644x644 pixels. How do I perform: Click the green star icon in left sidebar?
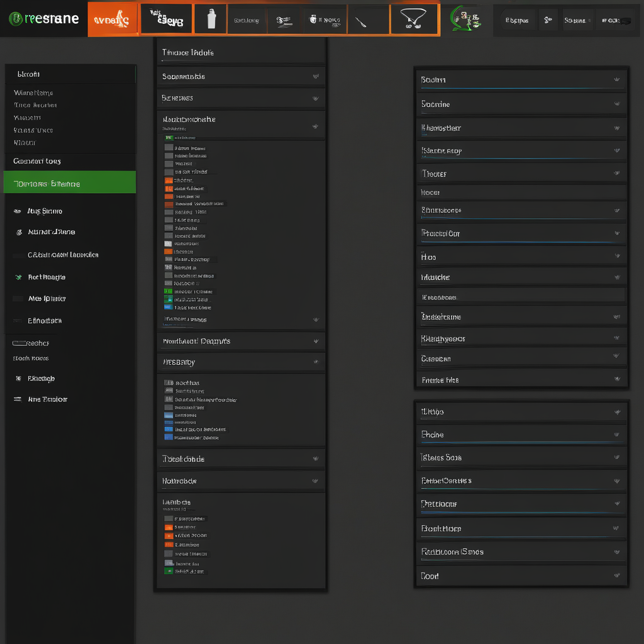[x=17, y=277]
